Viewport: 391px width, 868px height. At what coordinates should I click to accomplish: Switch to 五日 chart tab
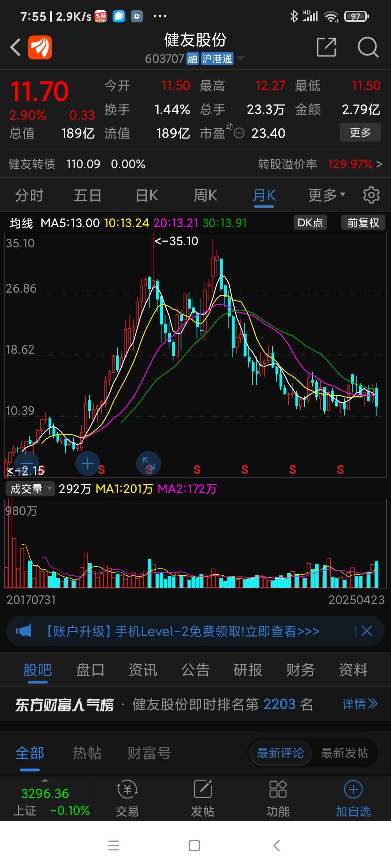point(88,195)
